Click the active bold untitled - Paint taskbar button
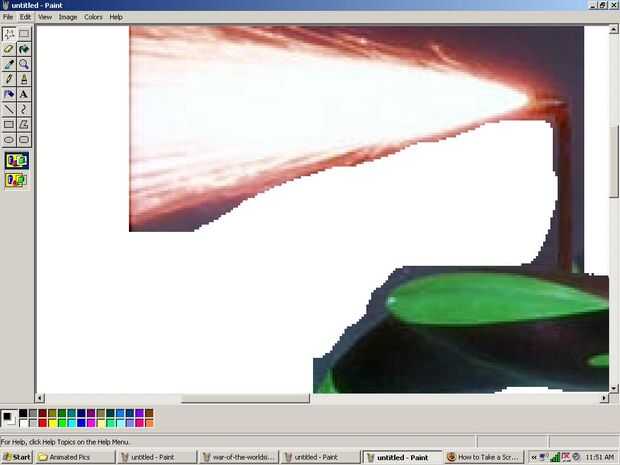 (402, 457)
